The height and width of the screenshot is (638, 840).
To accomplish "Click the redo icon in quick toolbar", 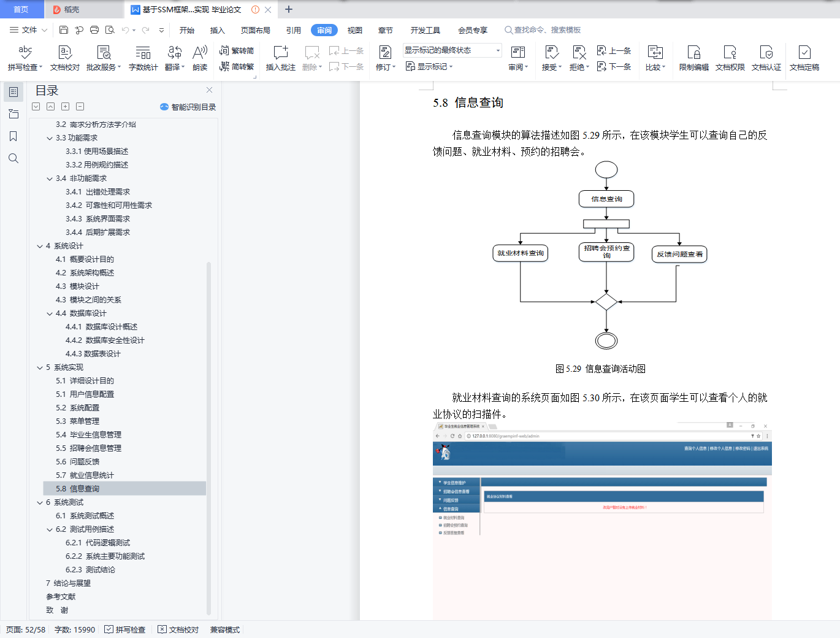I will [146, 29].
